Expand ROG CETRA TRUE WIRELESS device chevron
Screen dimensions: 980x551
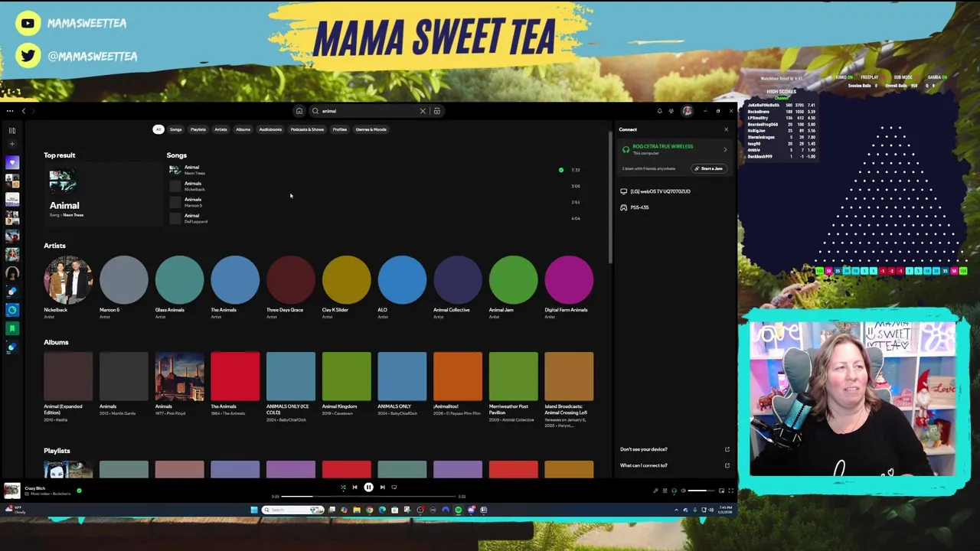(725, 149)
